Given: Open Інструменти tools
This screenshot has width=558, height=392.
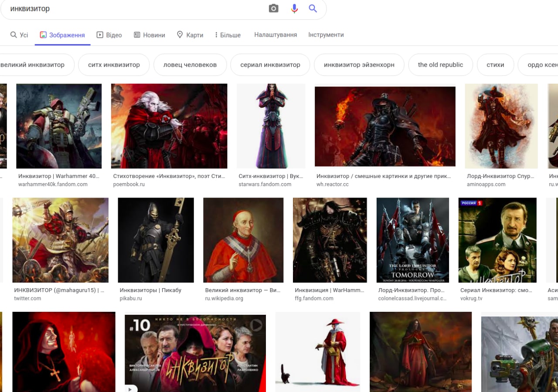Looking at the screenshot, I should point(326,35).
